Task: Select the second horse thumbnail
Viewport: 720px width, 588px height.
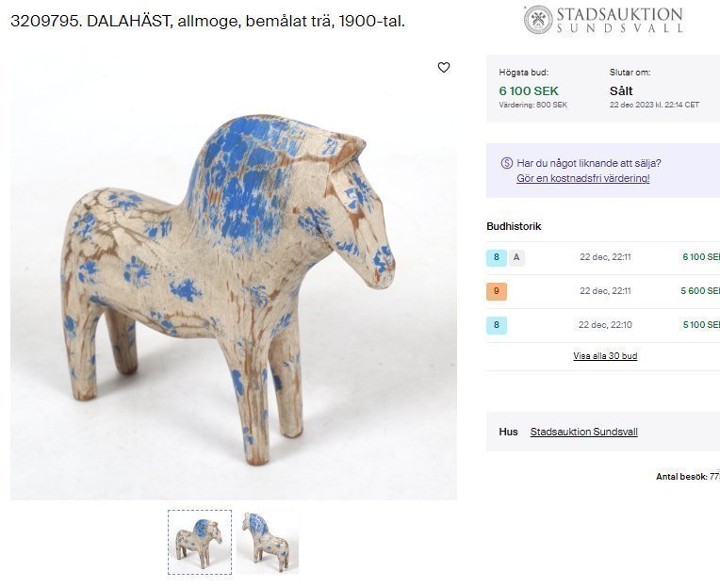Action: (268, 542)
